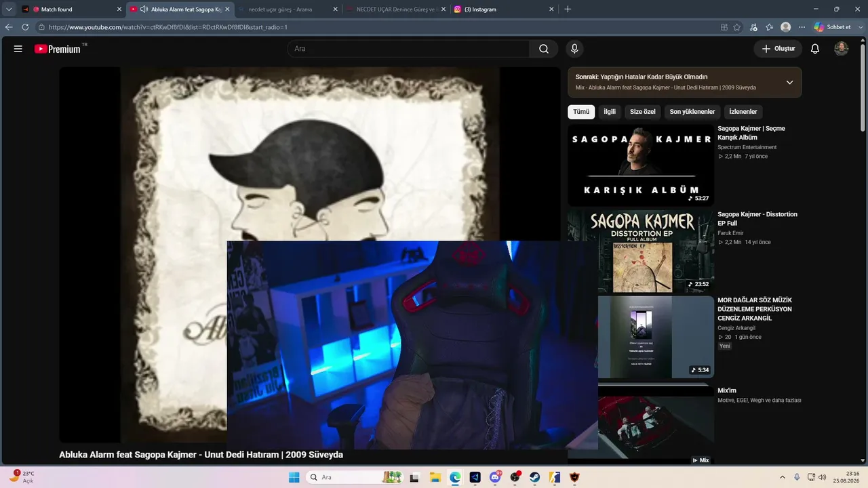
Task: Select the Son yüklenenler filter chip
Action: (x=692, y=112)
